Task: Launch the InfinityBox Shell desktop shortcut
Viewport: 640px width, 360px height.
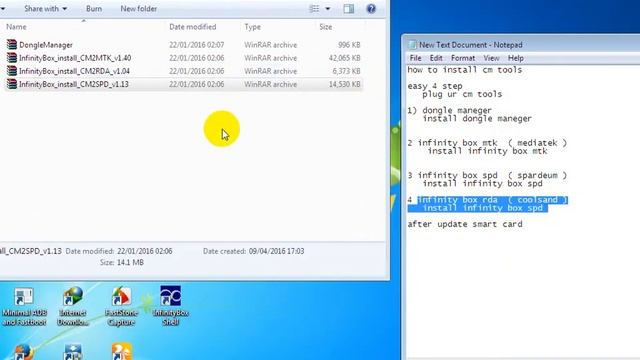Action: (170, 305)
